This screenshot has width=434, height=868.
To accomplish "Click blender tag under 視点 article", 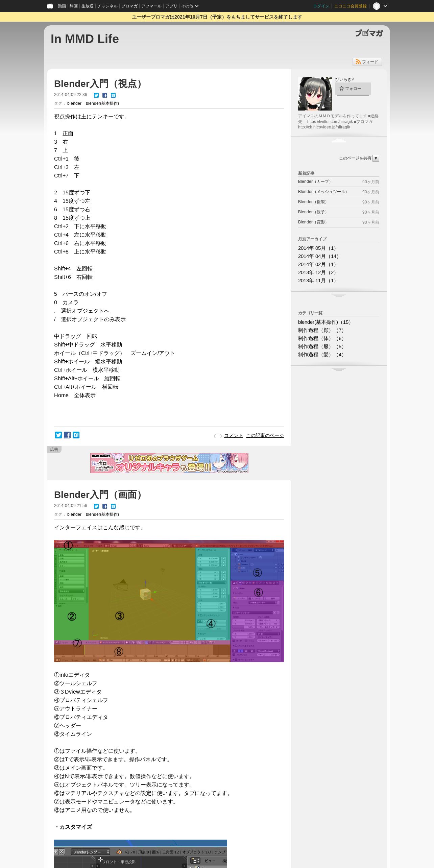I will point(74,103).
